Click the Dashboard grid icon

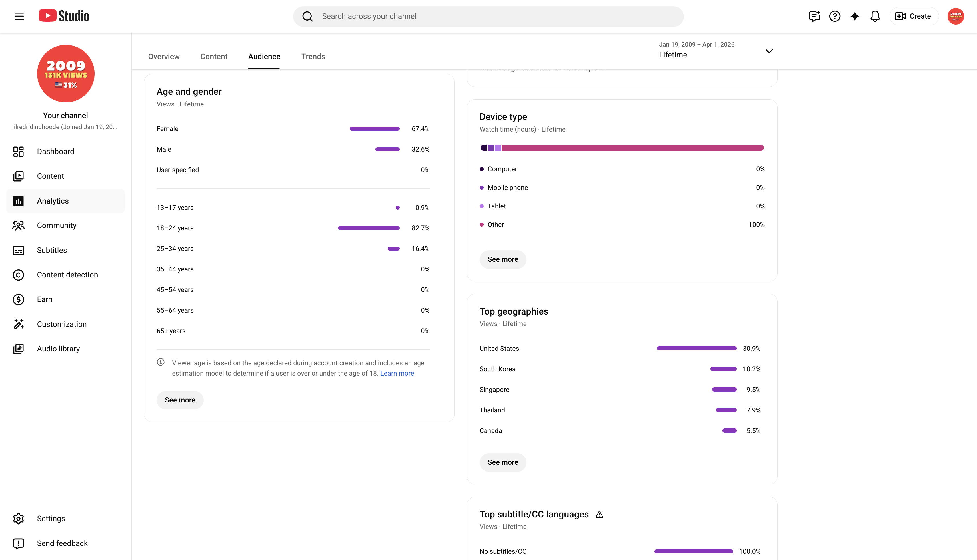coord(19,152)
